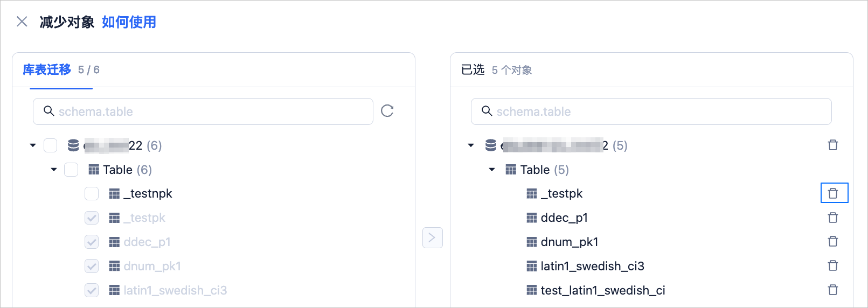Screen dimensions: 868x308
Task: Refresh the source table list
Action: pos(387,111)
